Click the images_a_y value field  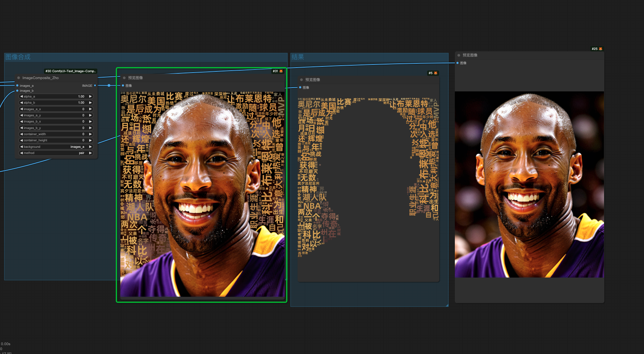[x=56, y=115]
